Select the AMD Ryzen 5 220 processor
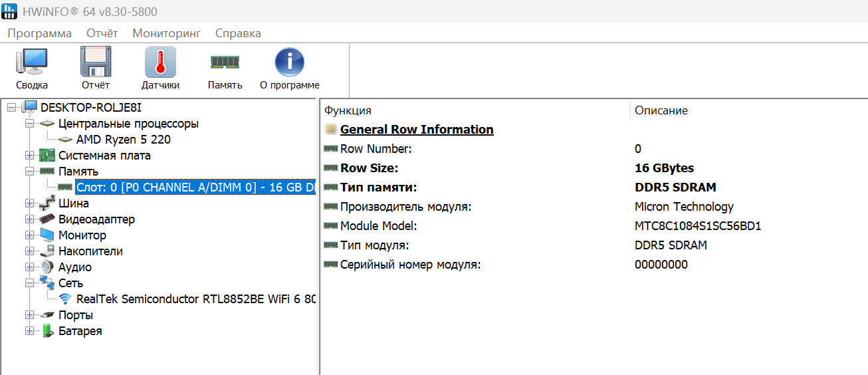The width and height of the screenshot is (868, 375). (x=123, y=140)
